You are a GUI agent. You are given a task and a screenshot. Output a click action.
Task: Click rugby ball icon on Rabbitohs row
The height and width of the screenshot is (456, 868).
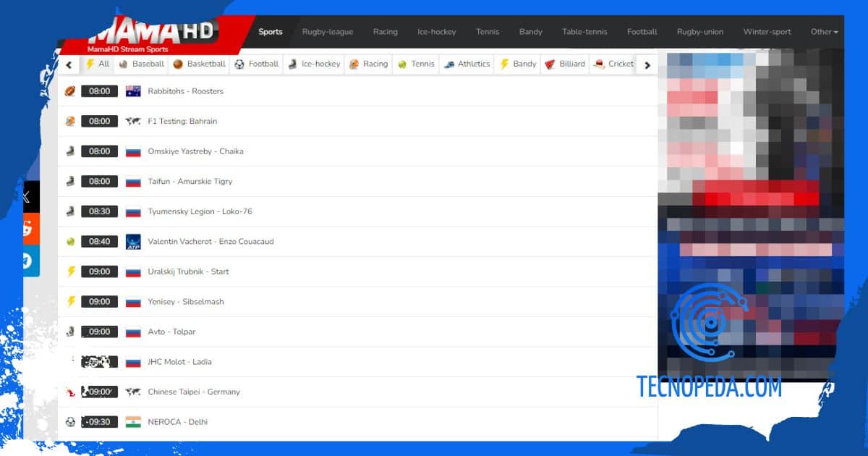pyautogui.click(x=70, y=91)
